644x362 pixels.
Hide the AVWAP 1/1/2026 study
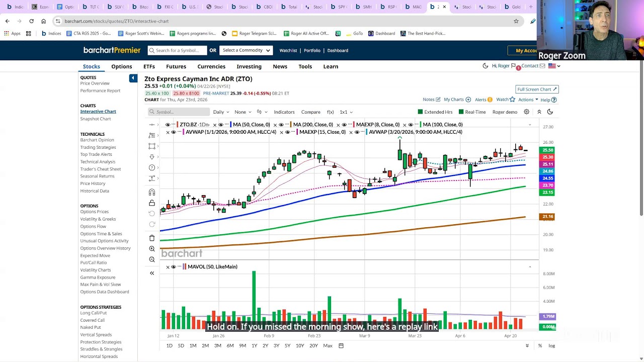174,132
